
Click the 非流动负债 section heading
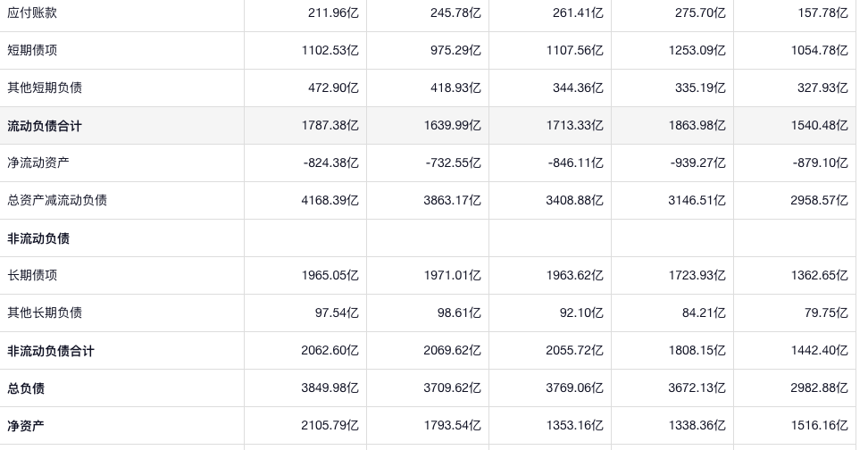(38, 238)
